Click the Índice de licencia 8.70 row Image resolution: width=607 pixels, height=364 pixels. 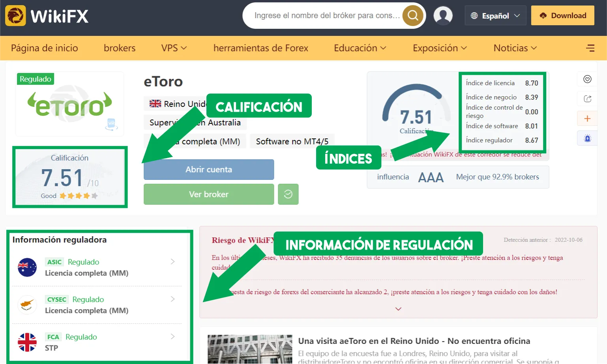pyautogui.click(x=502, y=83)
